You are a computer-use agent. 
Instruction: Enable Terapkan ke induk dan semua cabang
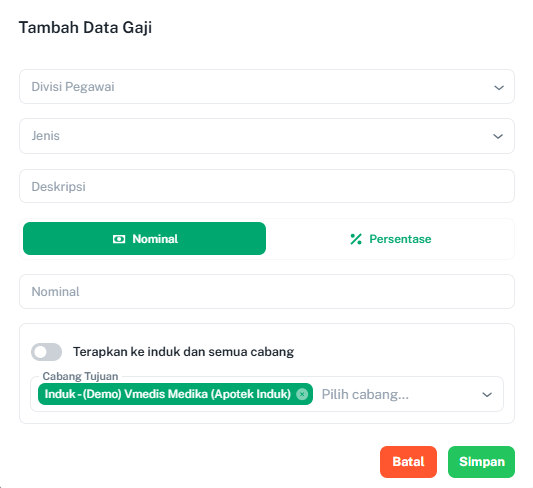pyautogui.click(x=47, y=352)
